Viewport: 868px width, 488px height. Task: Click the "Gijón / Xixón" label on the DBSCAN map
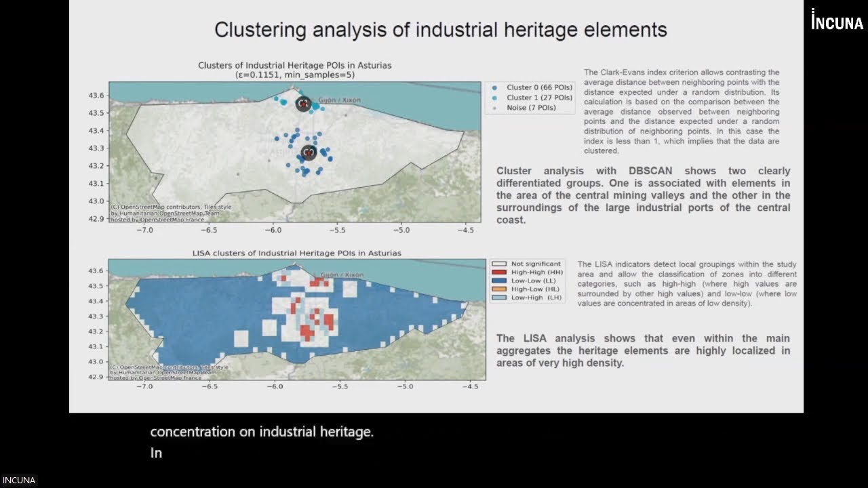pos(340,100)
